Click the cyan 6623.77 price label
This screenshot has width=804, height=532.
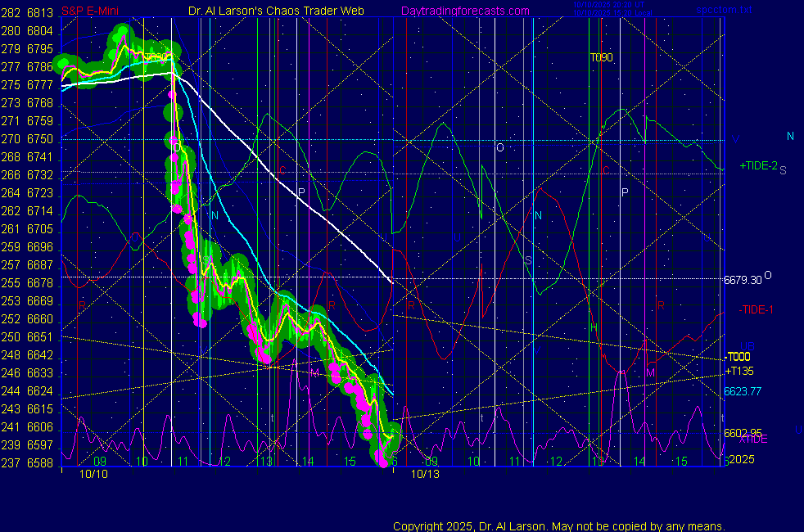[743, 391]
